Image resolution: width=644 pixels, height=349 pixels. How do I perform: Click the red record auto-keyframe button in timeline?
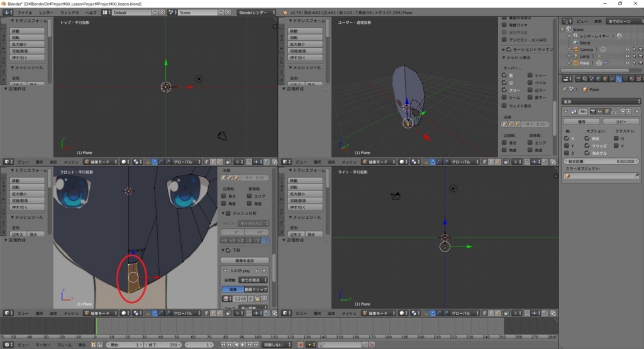[x=301, y=345]
